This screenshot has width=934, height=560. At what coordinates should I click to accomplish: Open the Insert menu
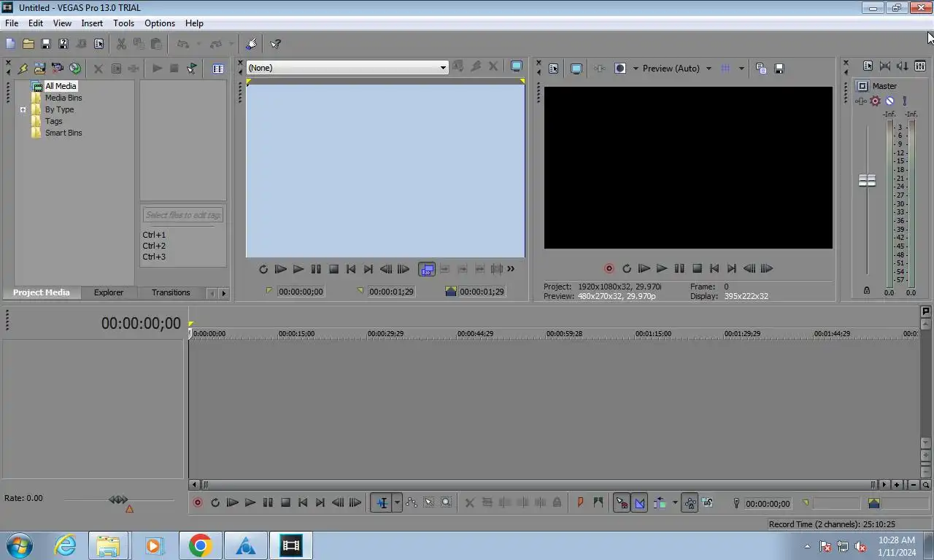[x=92, y=23]
